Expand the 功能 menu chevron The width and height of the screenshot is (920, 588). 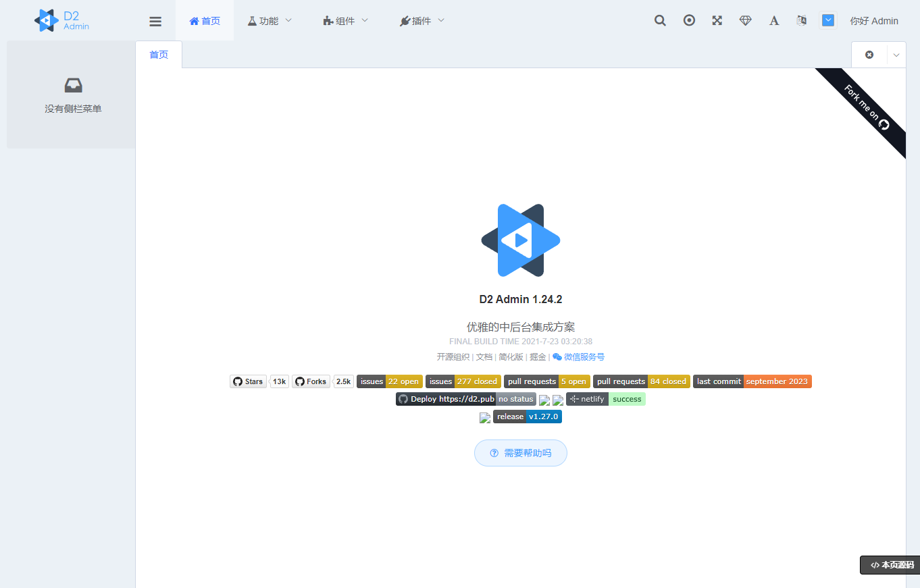tap(288, 20)
